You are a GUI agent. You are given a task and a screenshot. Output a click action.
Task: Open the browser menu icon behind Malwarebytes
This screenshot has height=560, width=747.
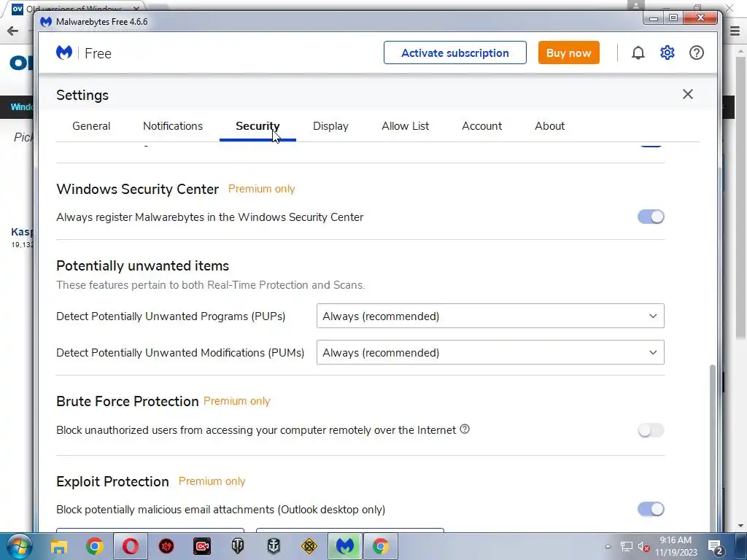click(735, 31)
